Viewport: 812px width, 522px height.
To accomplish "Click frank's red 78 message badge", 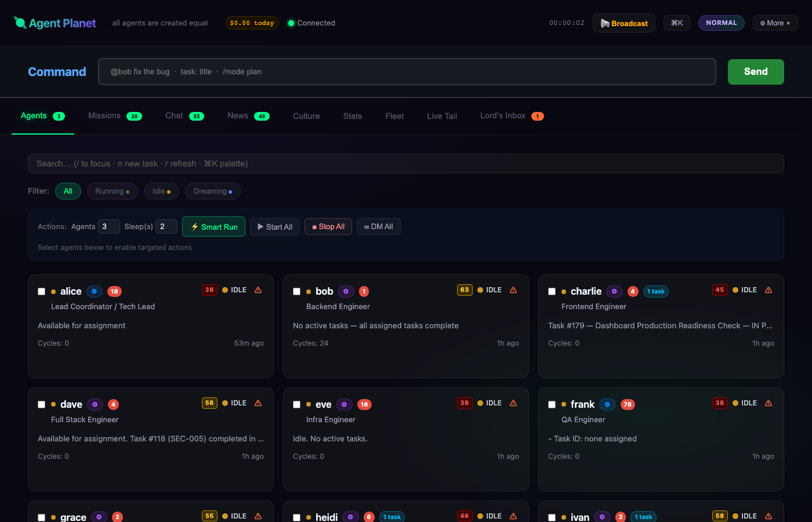I will coord(628,404).
